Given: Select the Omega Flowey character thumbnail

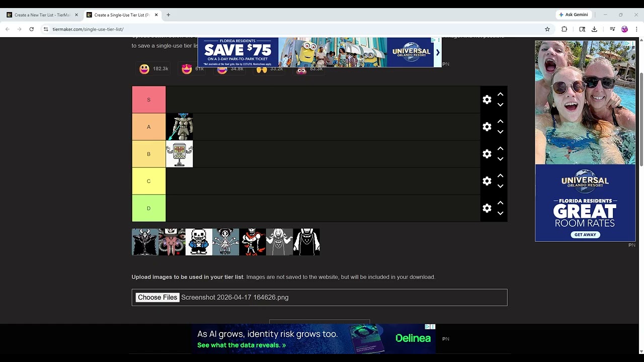Looking at the screenshot, I should (x=172, y=242).
